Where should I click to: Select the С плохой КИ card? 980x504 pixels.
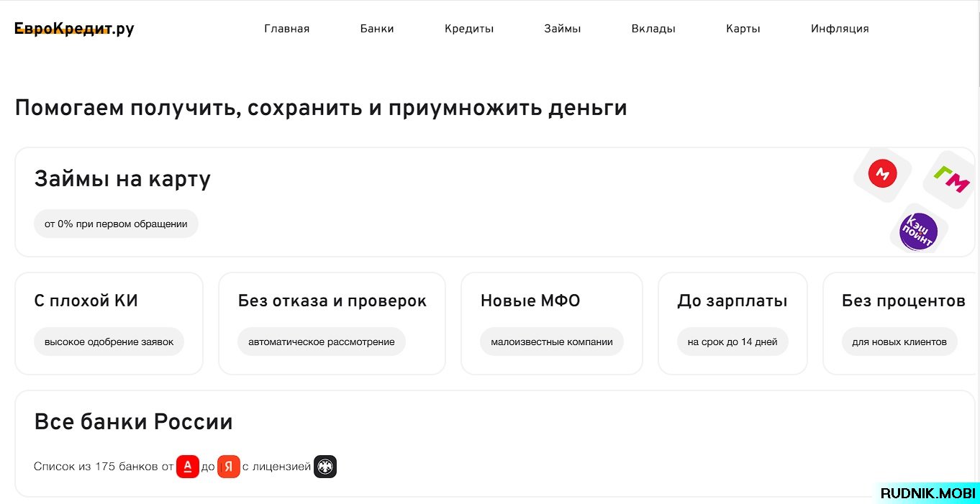pos(109,323)
